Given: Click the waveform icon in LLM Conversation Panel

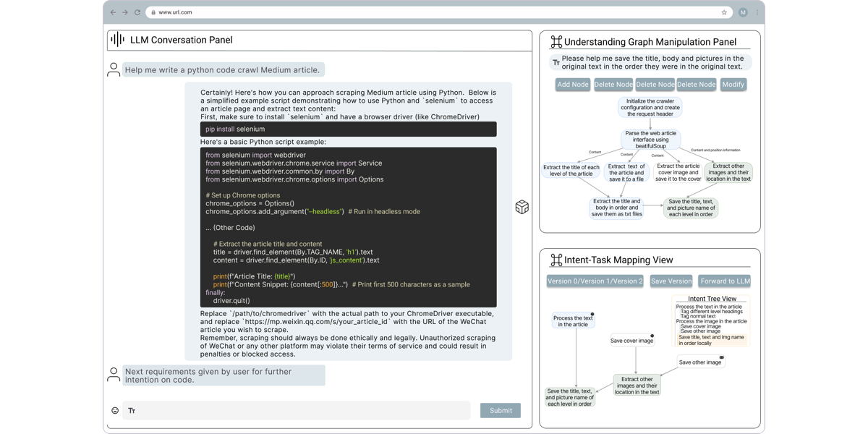Looking at the screenshot, I should click(x=118, y=40).
